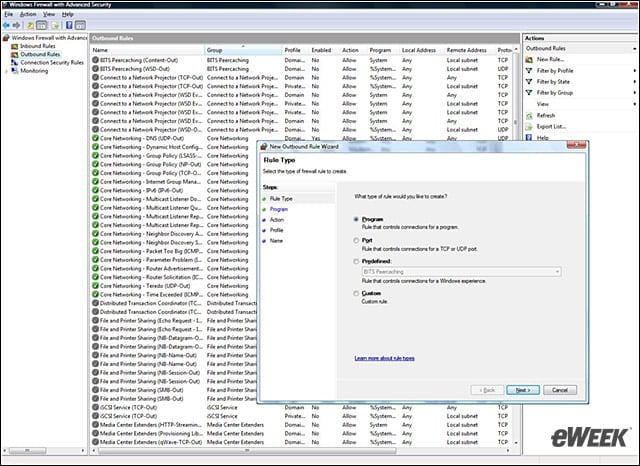Select Core Networking - IPv6 (IPv6-Out) rule
Screen dimensions: 640x466
(x=174, y=190)
